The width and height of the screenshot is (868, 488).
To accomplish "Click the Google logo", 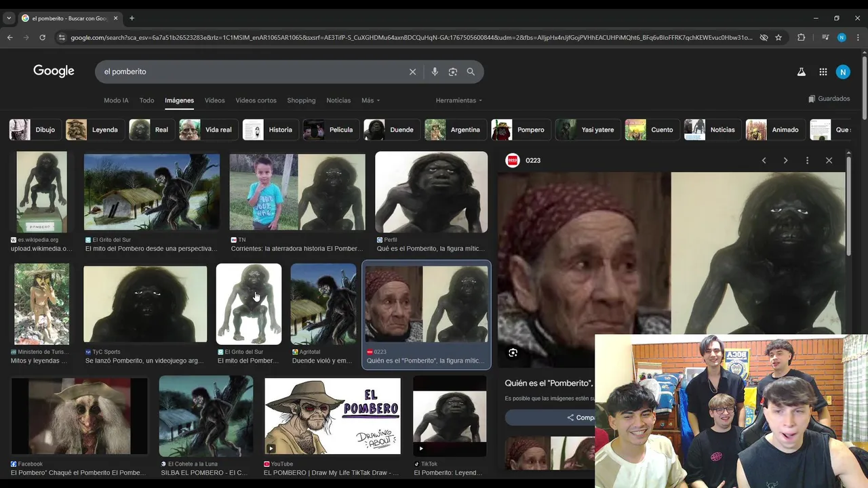I will (54, 71).
